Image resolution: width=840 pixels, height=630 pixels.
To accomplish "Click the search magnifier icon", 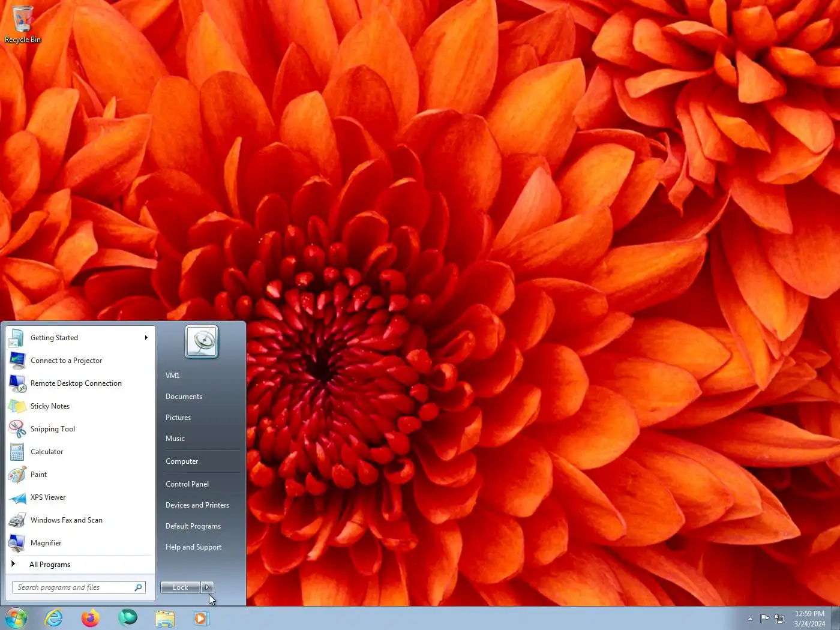I will (138, 587).
